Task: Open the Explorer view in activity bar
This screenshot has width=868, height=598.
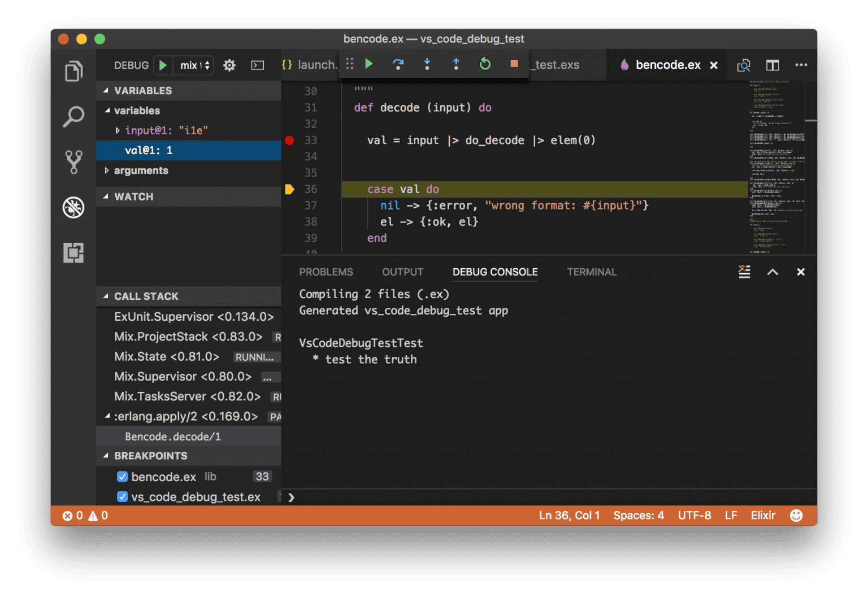Action: 73,71
